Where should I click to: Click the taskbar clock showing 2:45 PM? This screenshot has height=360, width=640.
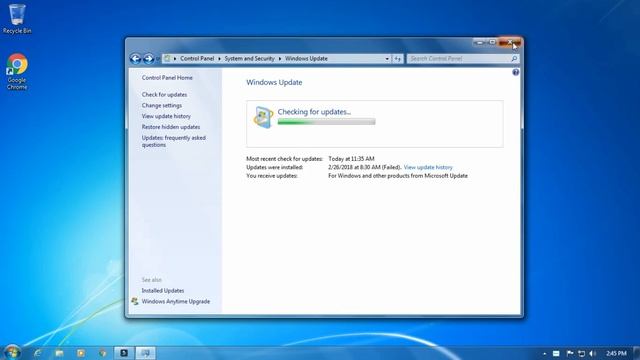pos(616,353)
